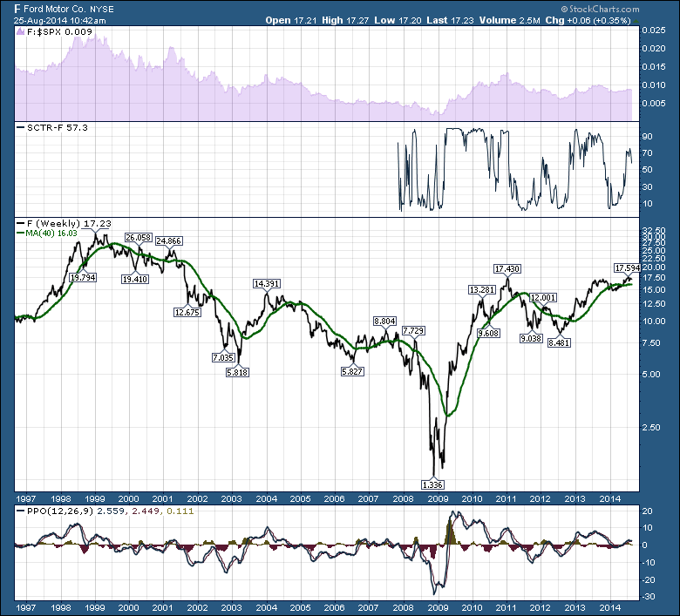The width and height of the screenshot is (680, 616).
Task: Select the 1.336 low price label
Action: 432,484
